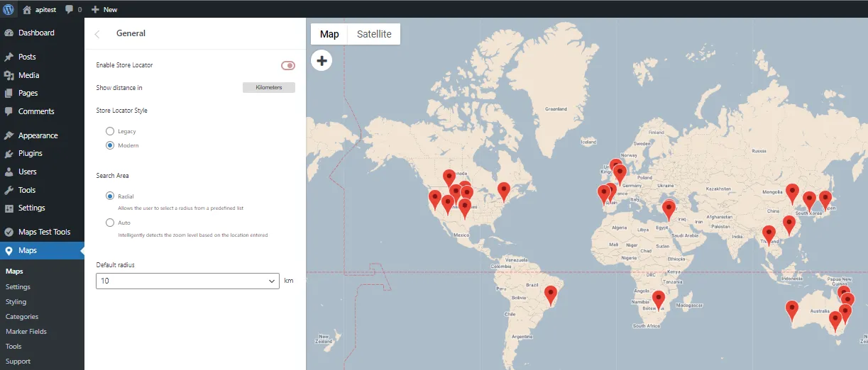Click the marker over Japan
The width and height of the screenshot is (868, 370).
[x=825, y=201]
